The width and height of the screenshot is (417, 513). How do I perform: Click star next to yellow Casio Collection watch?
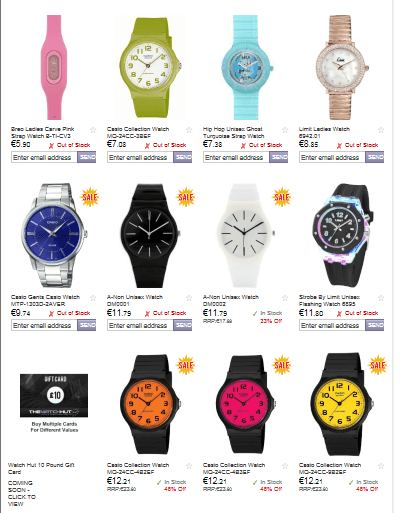pyautogui.click(x=381, y=466)
